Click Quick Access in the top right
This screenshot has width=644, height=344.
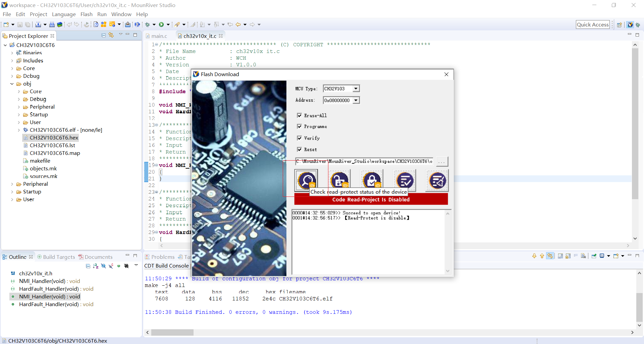coord(593,24)
